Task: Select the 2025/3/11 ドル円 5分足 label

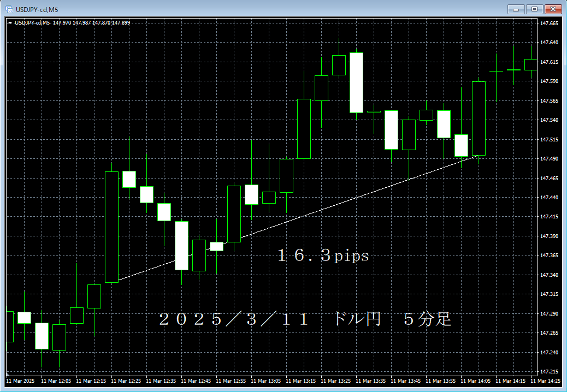Action: [306, 319]
